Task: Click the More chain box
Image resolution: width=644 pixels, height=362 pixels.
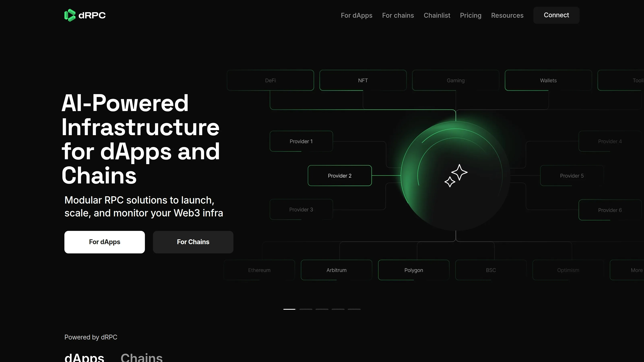Action: (627, 270)
